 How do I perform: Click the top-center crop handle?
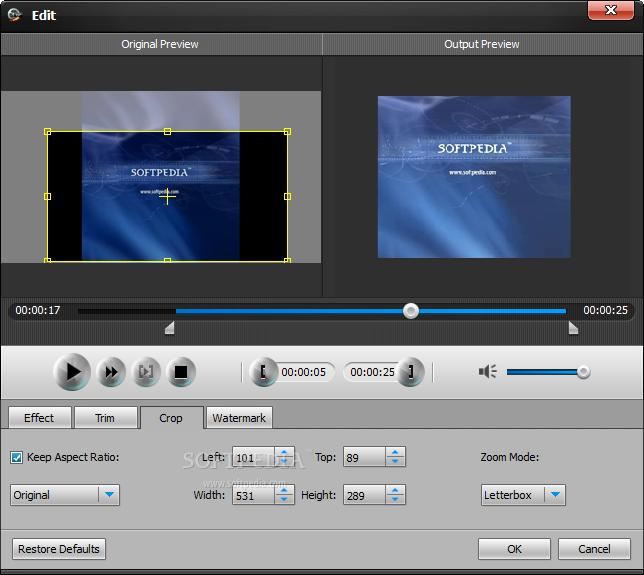point(167,131)
